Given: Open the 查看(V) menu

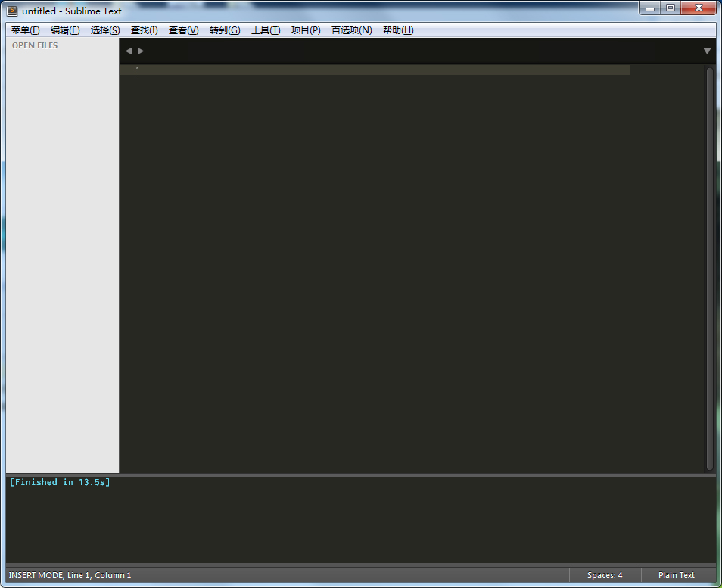Looking at the screenshot, I should (x=184, y=30).
